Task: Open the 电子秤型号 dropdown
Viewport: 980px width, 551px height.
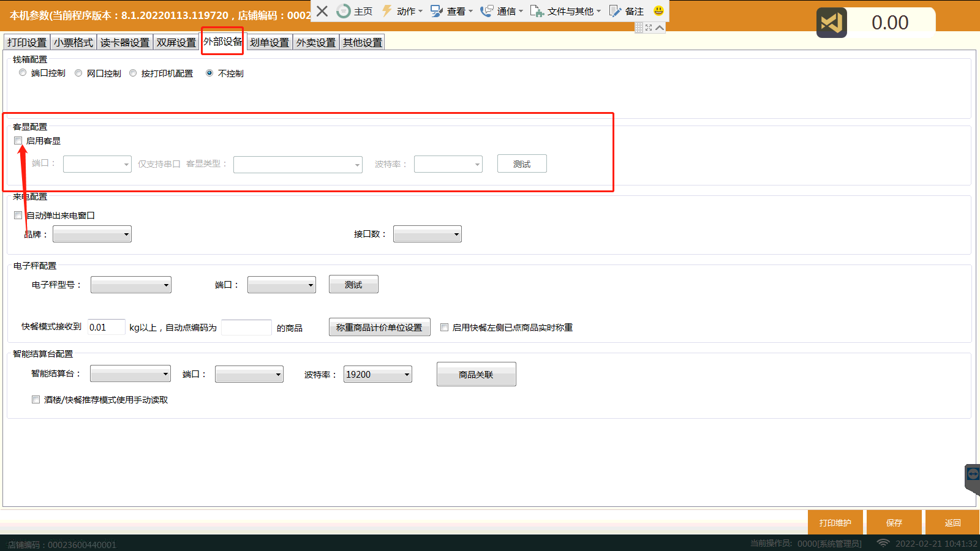Action: coord(131,285)
